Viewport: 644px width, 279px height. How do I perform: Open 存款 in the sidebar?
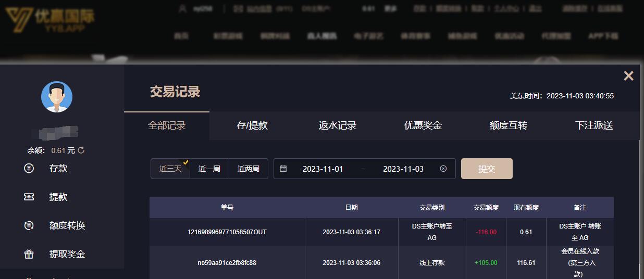[58, 168]
